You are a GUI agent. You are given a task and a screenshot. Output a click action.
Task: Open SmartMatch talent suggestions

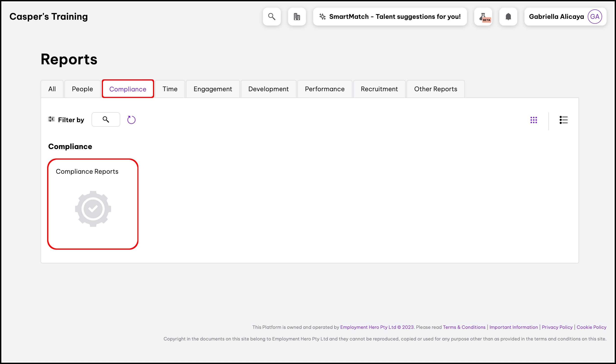click(x=390, y=16)
